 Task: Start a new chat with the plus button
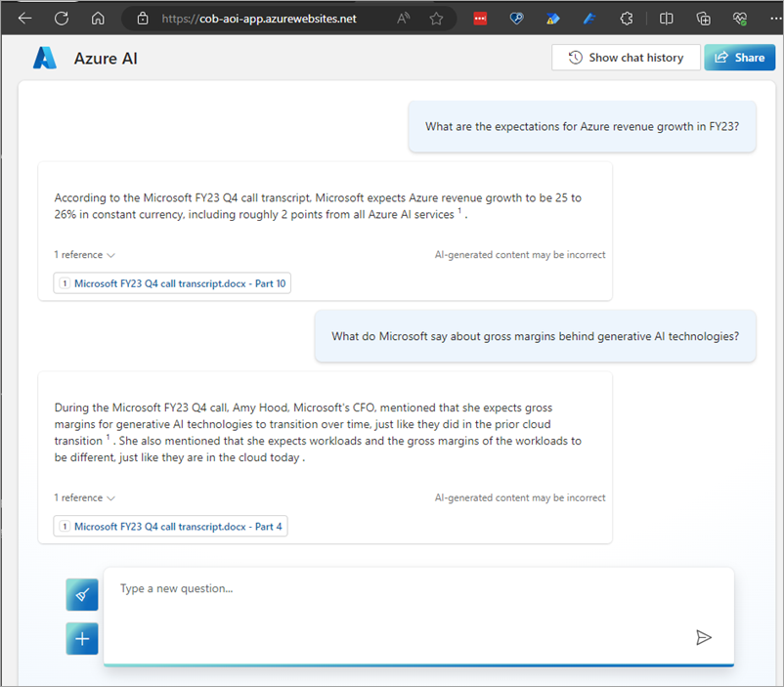(82, 638)
